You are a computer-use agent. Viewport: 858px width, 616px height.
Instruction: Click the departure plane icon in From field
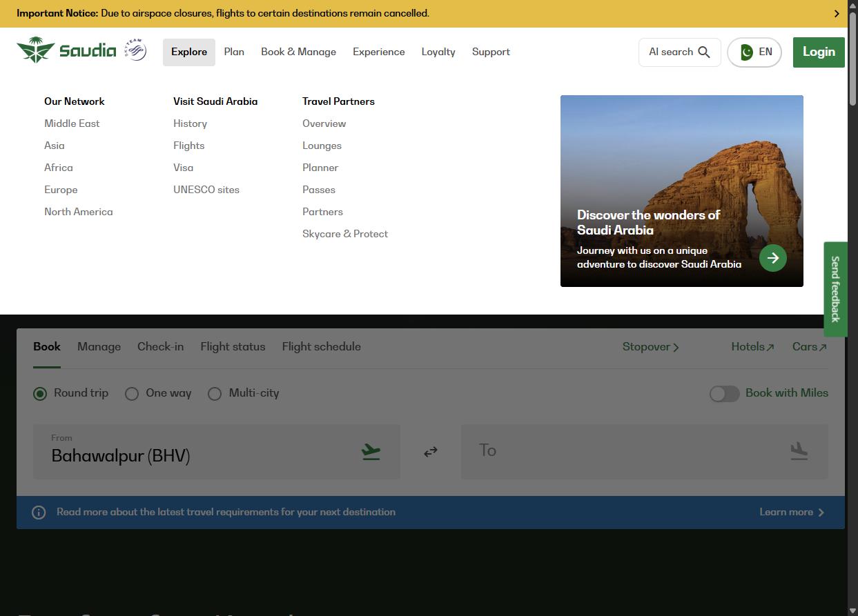371,452
